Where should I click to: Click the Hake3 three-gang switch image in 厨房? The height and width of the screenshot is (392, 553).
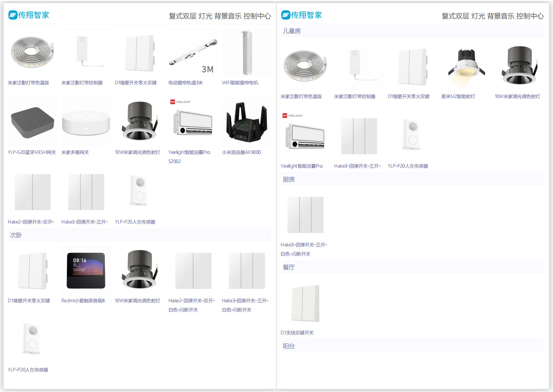point(305,215)
